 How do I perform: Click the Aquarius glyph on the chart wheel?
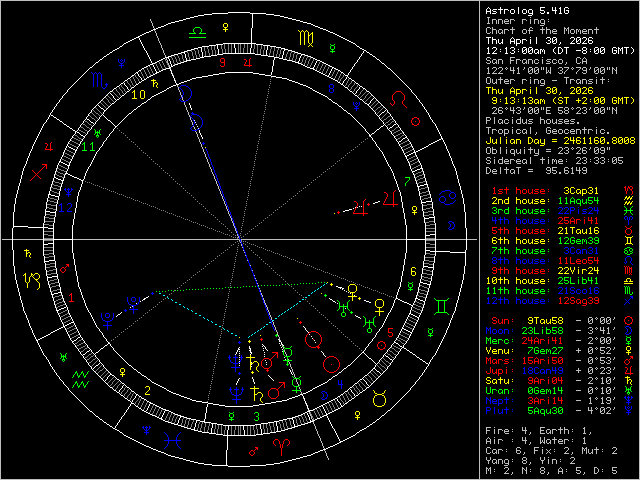click(x=81, y=379)
